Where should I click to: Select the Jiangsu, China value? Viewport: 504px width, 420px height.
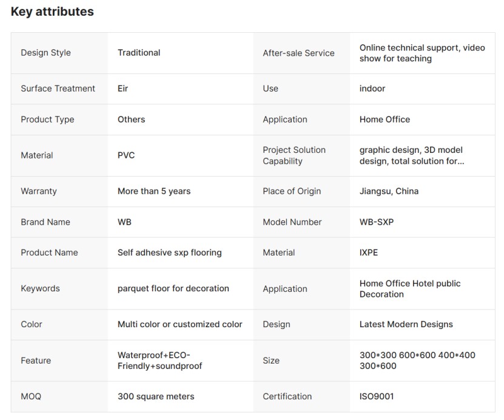tap(389, 191)
